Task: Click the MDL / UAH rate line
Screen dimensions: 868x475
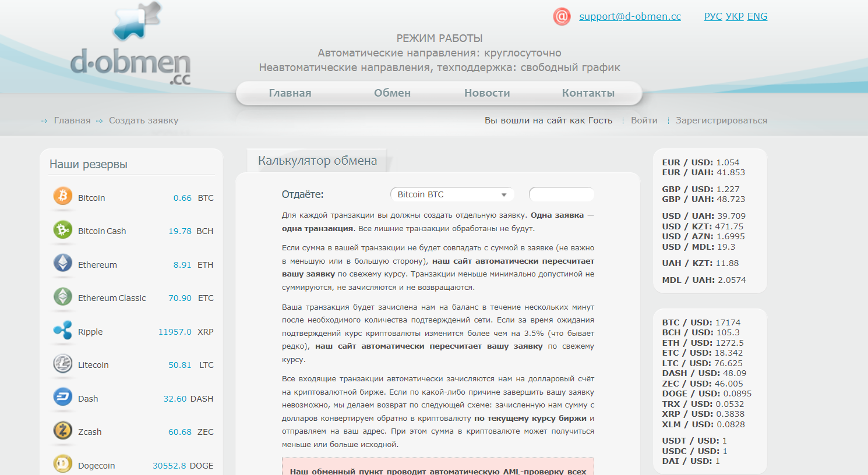Action: point(704,280)
